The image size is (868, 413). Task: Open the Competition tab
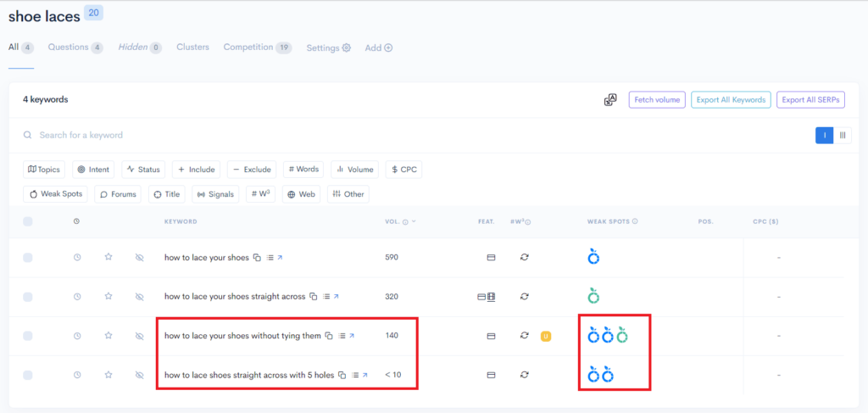pyautogui.click(x=258, y=47)
